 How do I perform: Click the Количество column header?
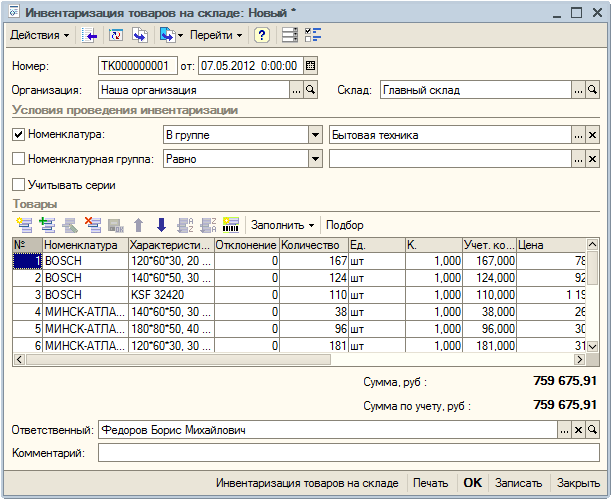[x=314, y=245]
